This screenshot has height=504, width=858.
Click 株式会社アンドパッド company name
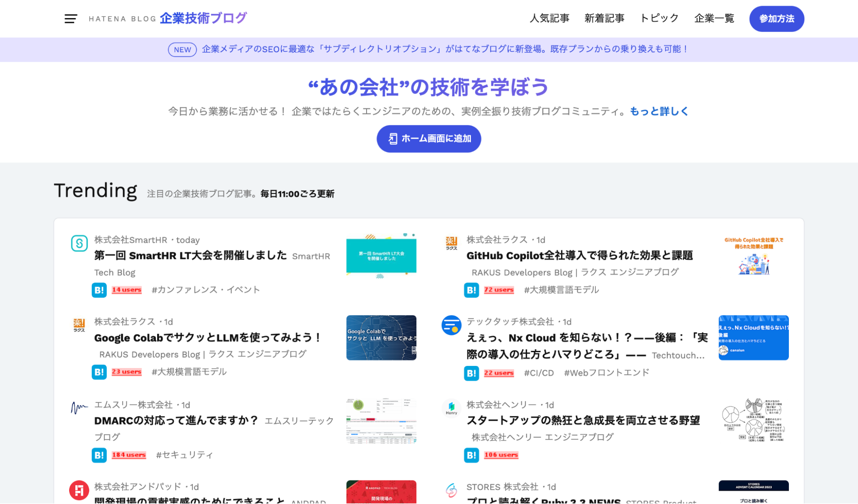tap(138, 487)
